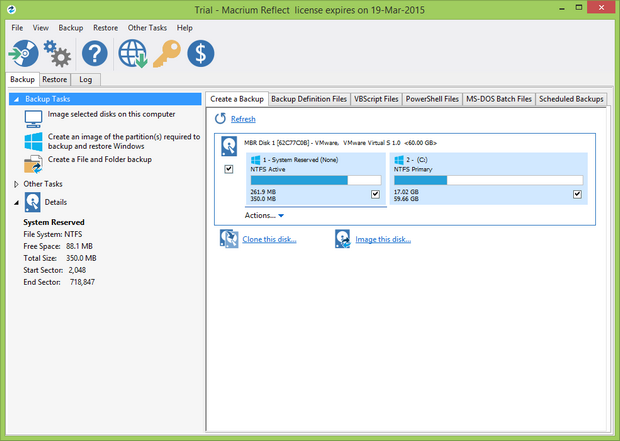Click the Image this disk icon
Screen dimensions: 620x441
[x=343, y=239]
